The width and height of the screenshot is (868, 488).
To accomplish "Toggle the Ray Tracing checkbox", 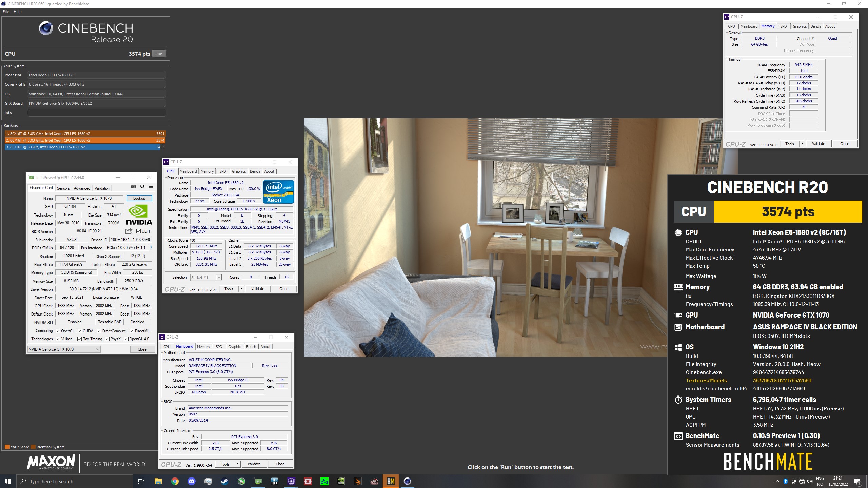I will pos(79,339).
